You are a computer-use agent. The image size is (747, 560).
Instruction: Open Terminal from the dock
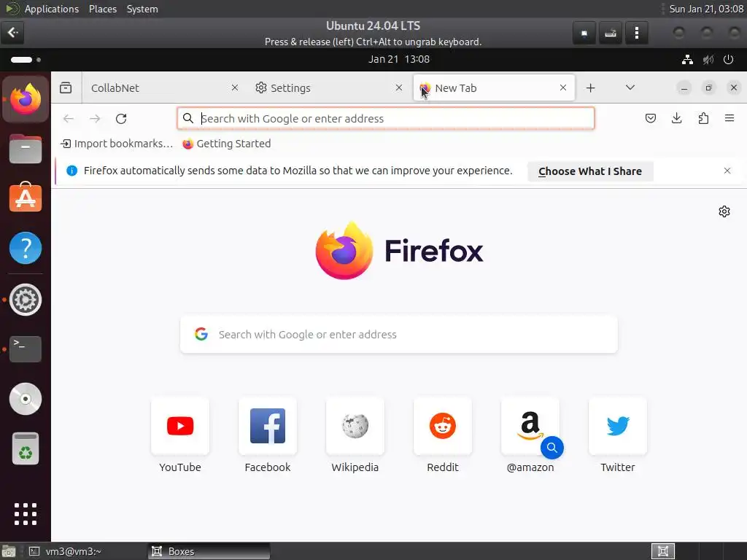[26, 349]
